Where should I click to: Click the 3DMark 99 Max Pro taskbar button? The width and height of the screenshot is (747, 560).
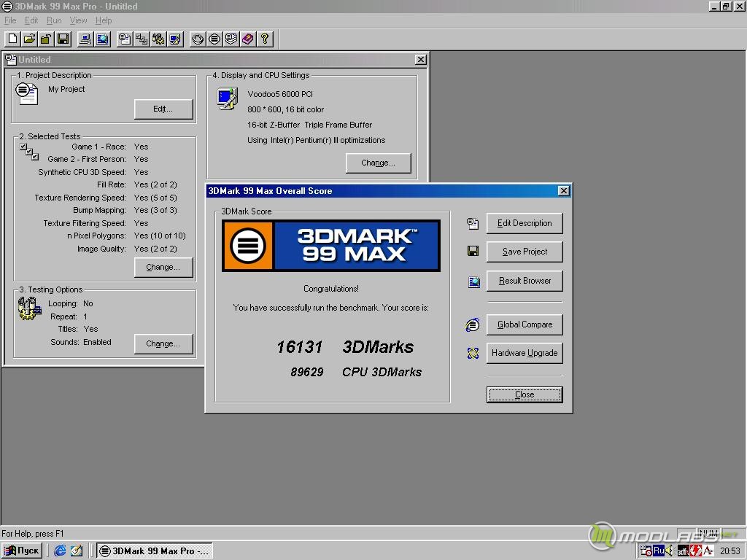coord(155,551)
